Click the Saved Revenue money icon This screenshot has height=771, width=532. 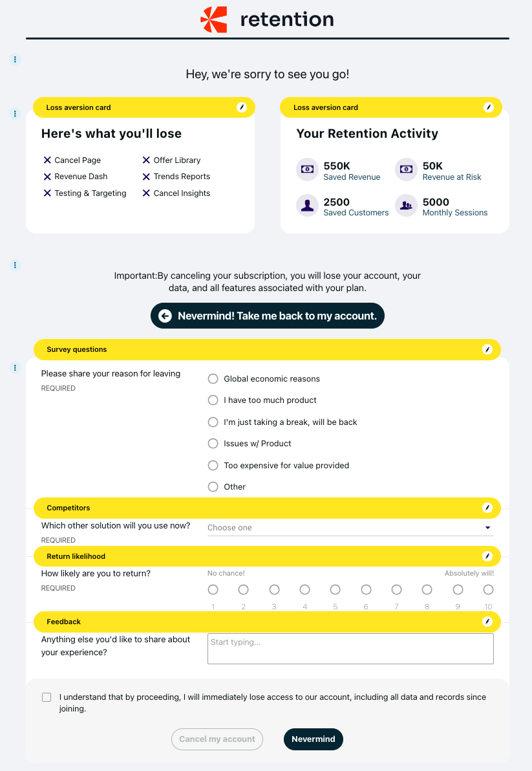308,169
